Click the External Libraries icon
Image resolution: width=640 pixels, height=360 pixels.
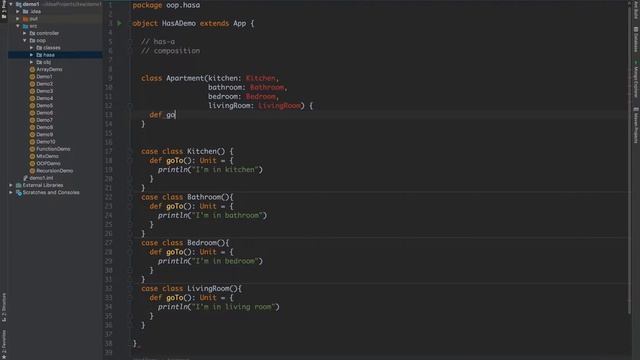tap(18, 185)
